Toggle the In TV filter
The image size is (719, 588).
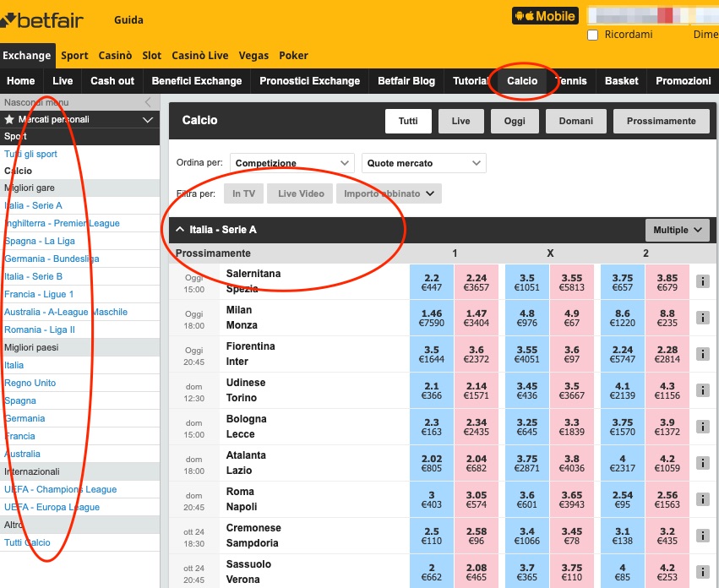243,193
